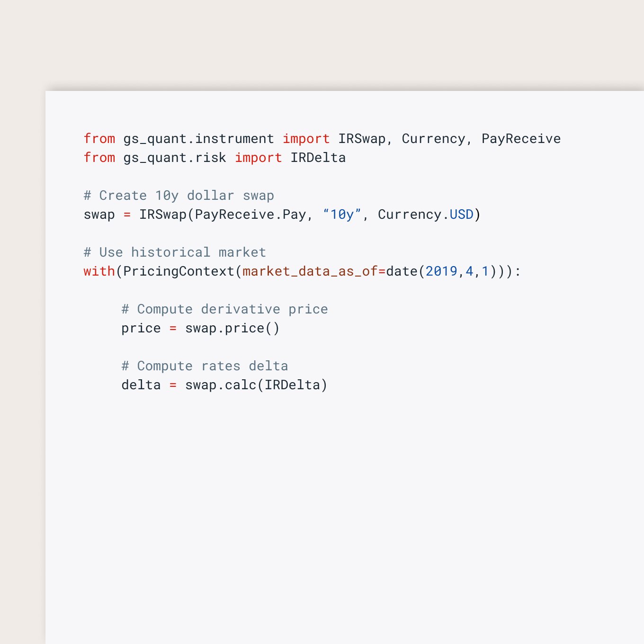Click the blue USD constant
Image resolution: width=644 pixels, height=644 pixels.
tap(461, 215)
